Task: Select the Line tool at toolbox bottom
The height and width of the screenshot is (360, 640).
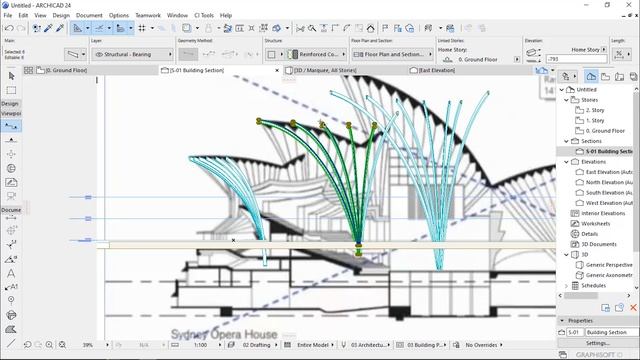Action: click(x=11, y=343)
